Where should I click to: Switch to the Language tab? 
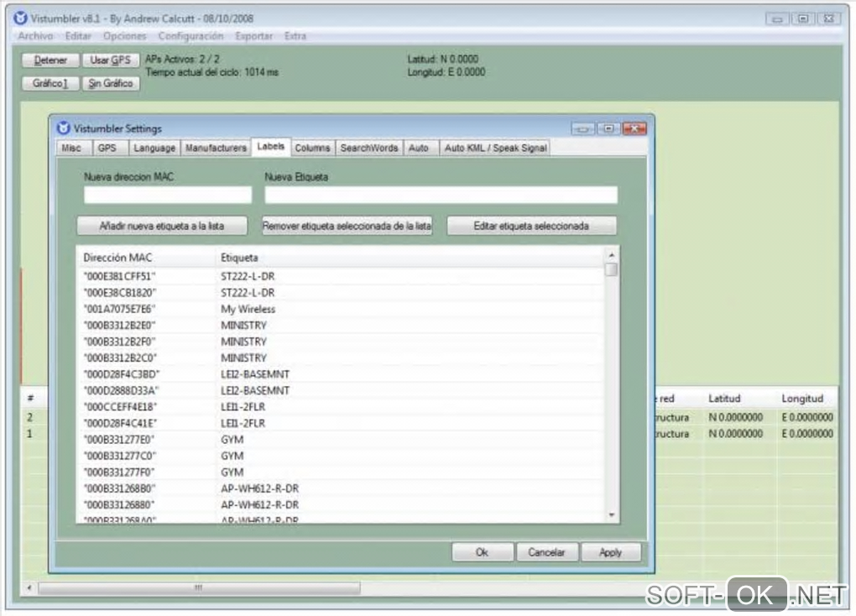pyautogui.click(x=154, y=148)
